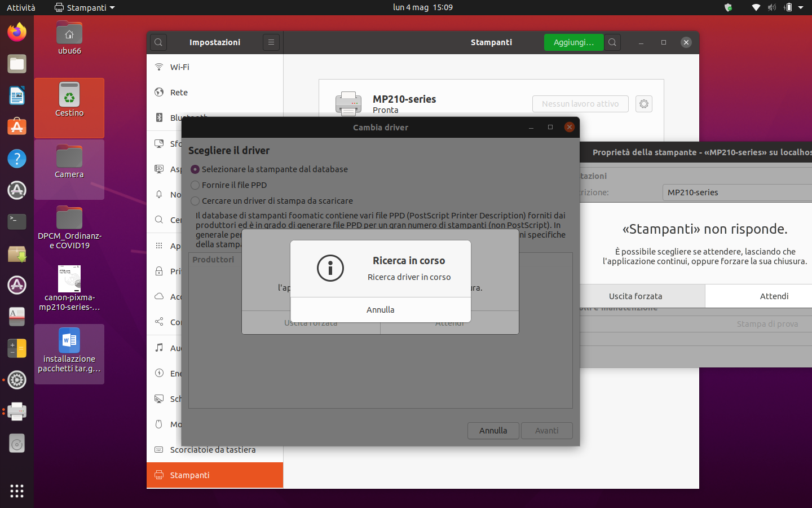Image resolution: width=812 pixels, height=508 pixels.
Task: Click the network status tray icon
Action: click(x=756, y=7)
